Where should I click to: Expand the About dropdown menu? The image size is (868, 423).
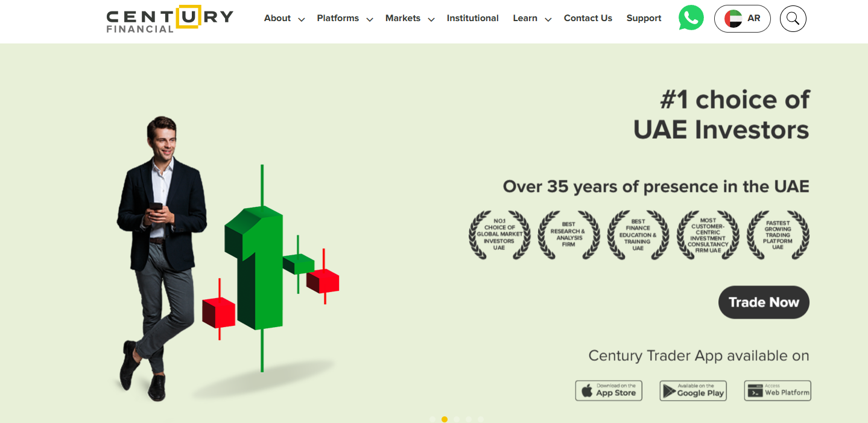pos(277,18)
